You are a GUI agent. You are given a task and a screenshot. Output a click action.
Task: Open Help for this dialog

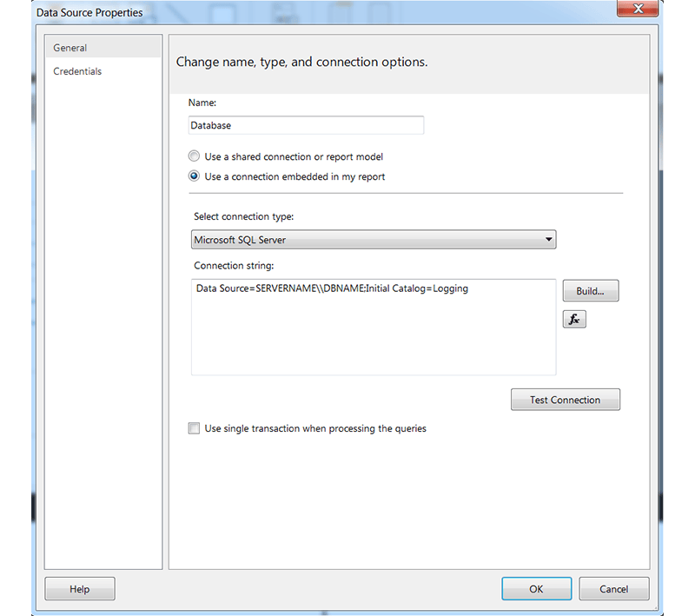[x=80, y=588]
